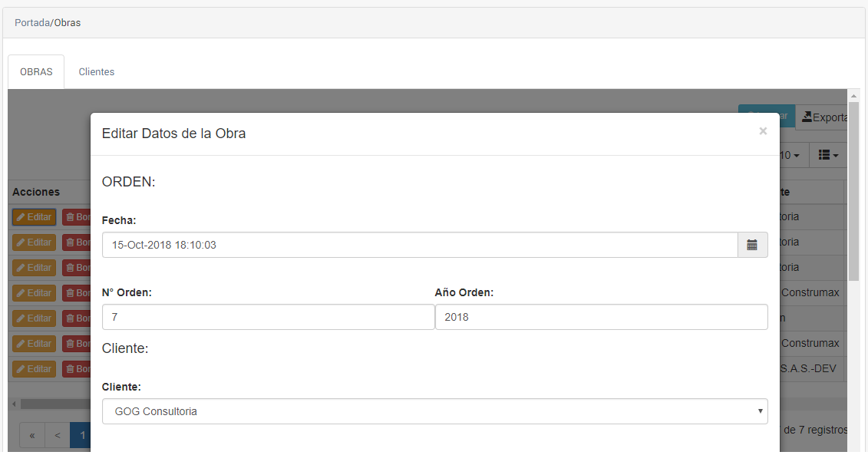Focus the N° Orden input field

click(268, 317)
